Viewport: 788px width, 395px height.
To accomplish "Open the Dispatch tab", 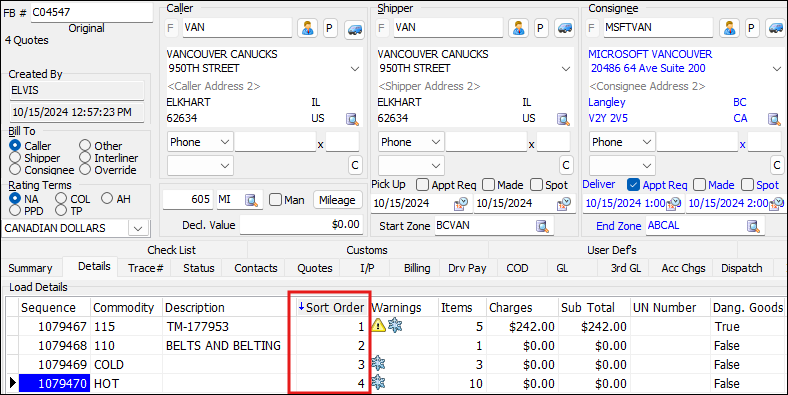I will [x=742, y=268].
